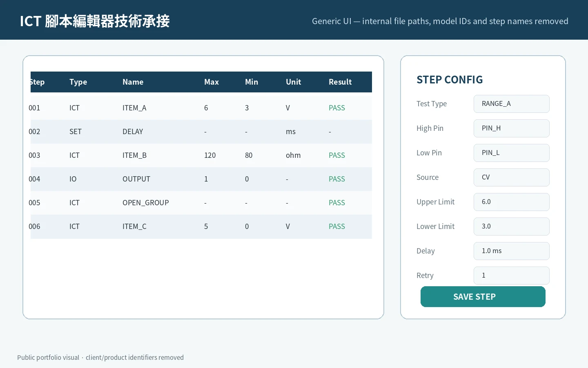The image size is (588, 368).
Task: Edit the Upper Limit field 6.0
Action: coord(512,202)
